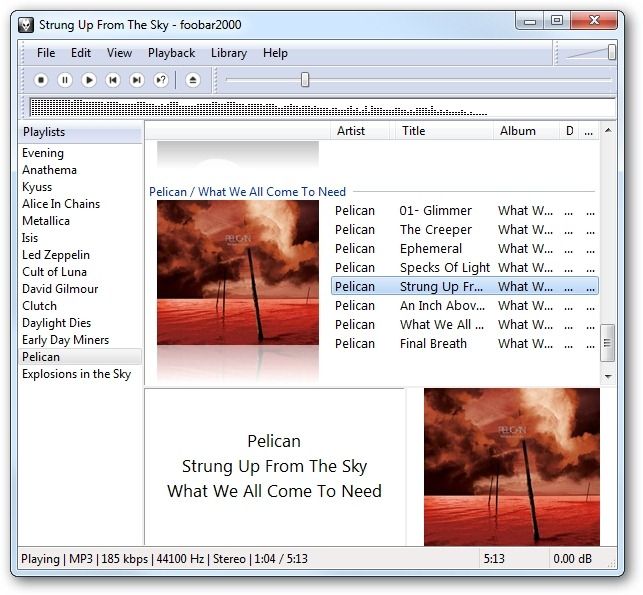This screenshot has width=643, height=595.
Task: Click the Play button in toolbar
Action: [89, 80]
